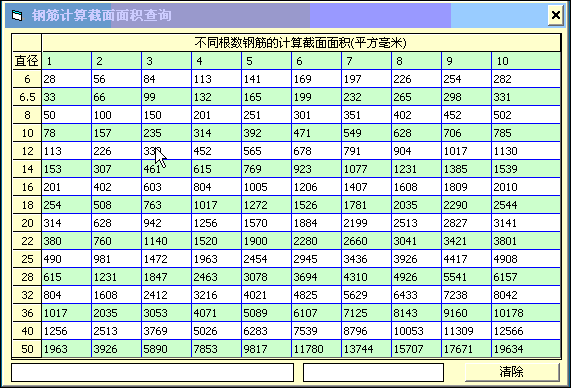Click cell 1539 in diameter 14 row
Viewport: 571px width, 388px height.
[526, 169]
